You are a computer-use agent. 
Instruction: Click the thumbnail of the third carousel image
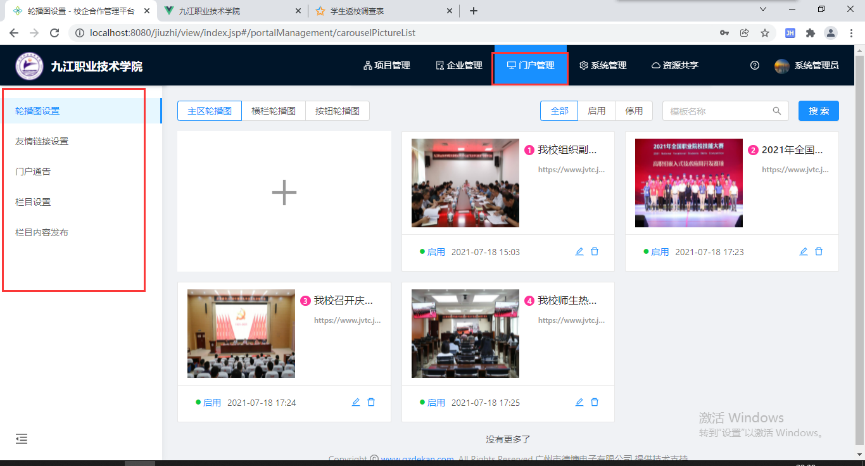click(241, 333)
